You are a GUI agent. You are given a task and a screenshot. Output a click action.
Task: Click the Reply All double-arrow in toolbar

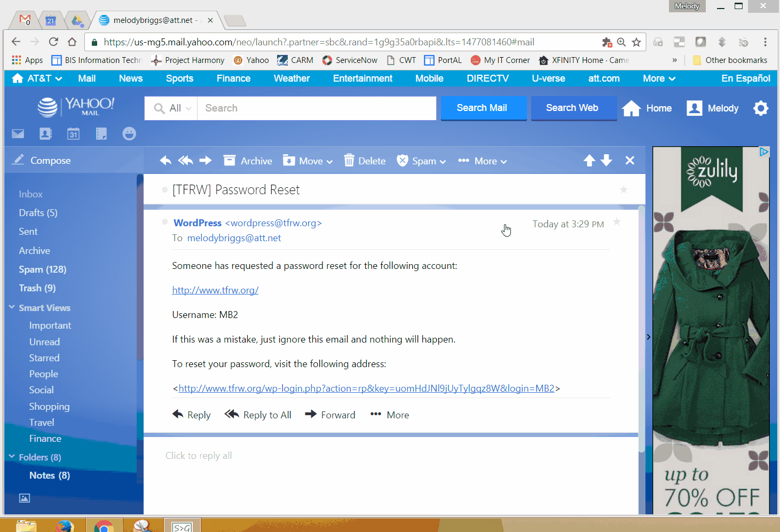point(185,161)
